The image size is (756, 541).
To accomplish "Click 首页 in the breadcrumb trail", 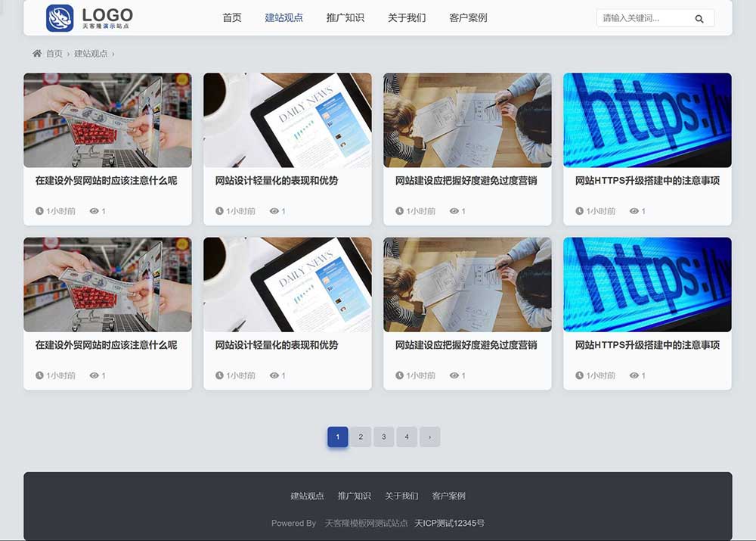I will pos(54,54).
